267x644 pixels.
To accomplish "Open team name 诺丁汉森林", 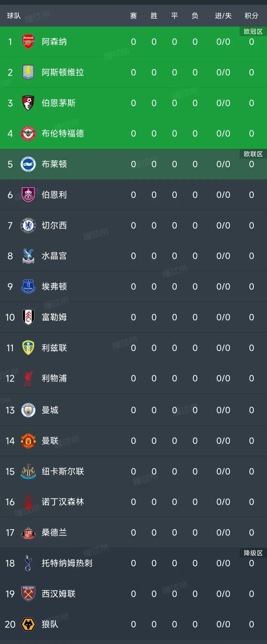I will (63, 502).
